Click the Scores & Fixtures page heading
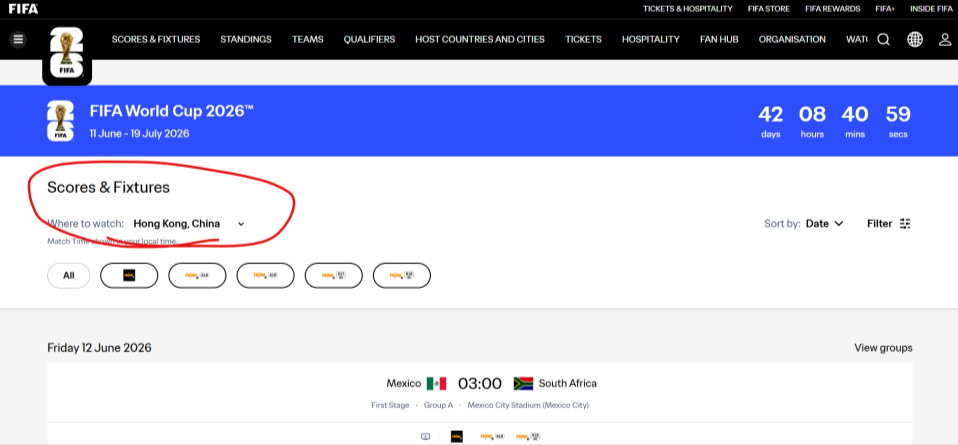This screenshot has height=445, width=958. point(108,188)
